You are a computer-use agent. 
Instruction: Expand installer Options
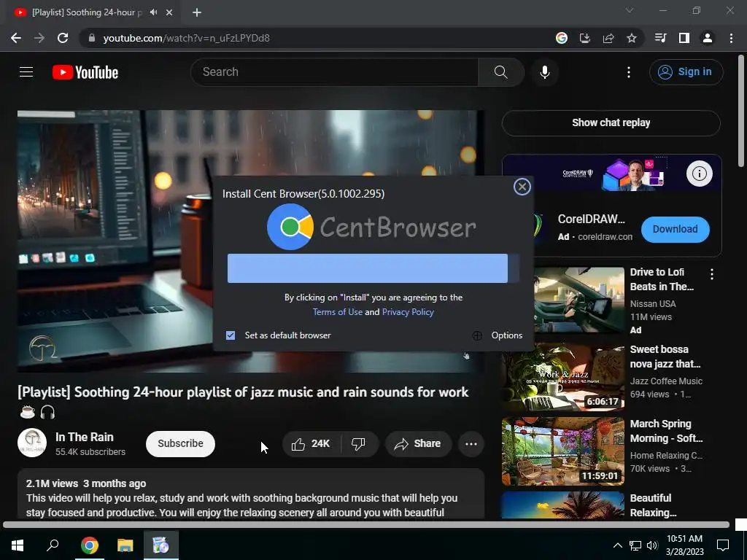point(498,335)
